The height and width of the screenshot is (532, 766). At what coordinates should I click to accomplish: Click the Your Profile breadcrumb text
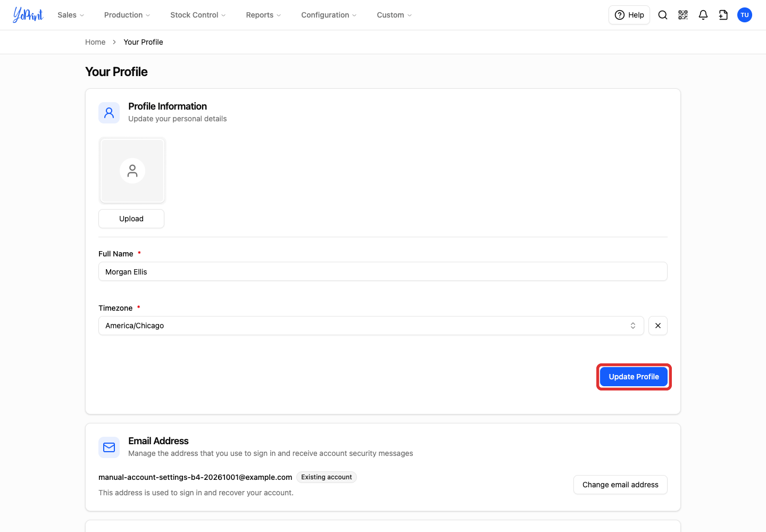click(x=143, y=42)
